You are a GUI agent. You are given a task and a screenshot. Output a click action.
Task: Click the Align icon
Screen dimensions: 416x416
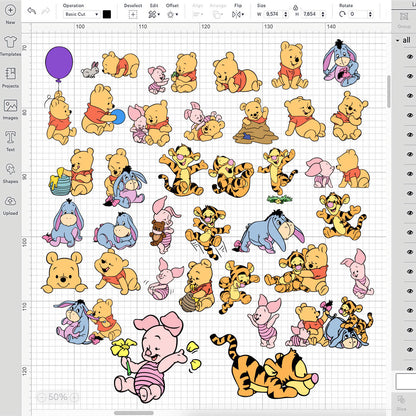pos(196,14)
